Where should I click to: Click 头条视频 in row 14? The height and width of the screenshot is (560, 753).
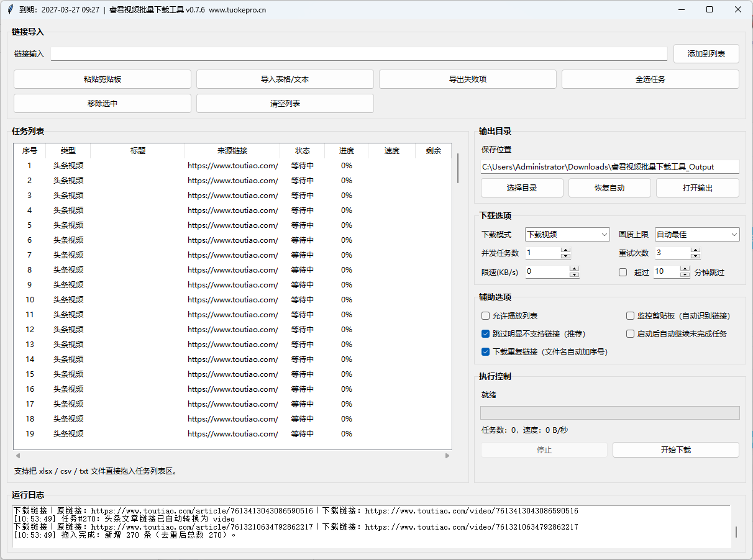pyautogui.click(x=68, y=359)
